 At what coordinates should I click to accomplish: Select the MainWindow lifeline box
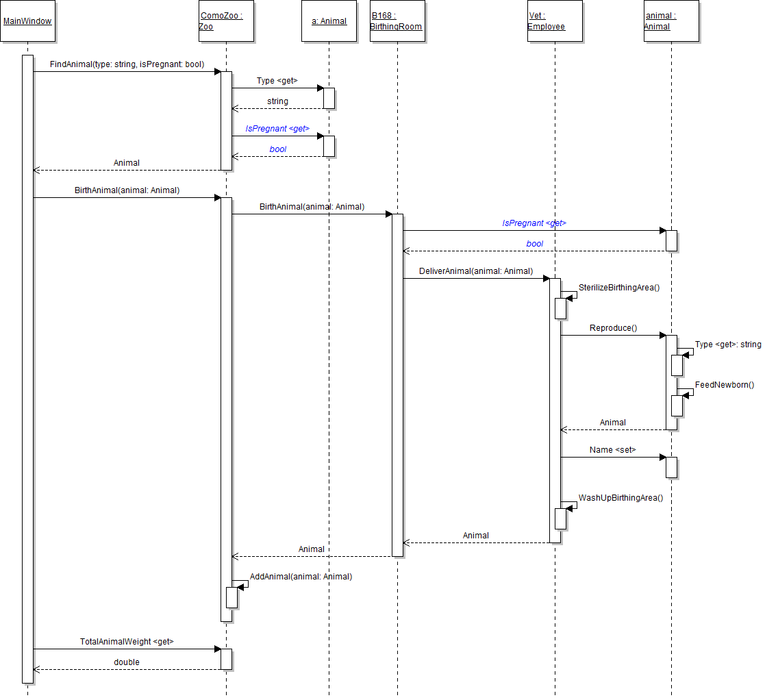(27, 21)
